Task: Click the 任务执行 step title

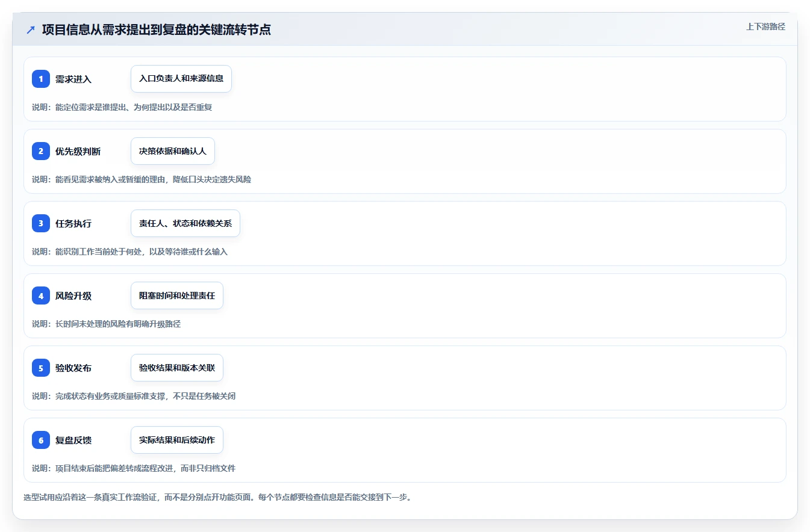Action: [x=73, y=223]
